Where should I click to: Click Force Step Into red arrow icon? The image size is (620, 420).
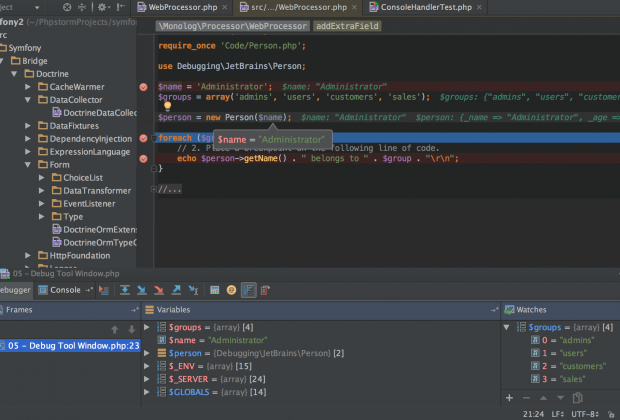point(159,290)
